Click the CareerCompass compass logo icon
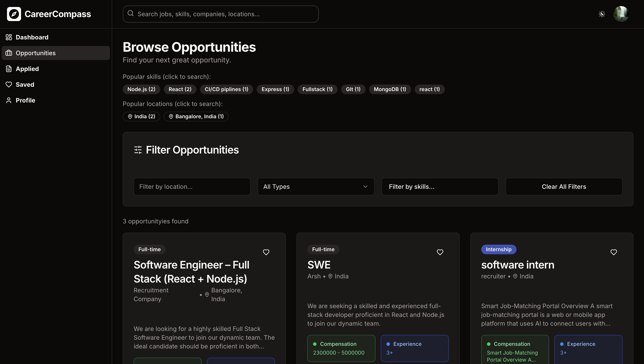 [x=14, y=14]
